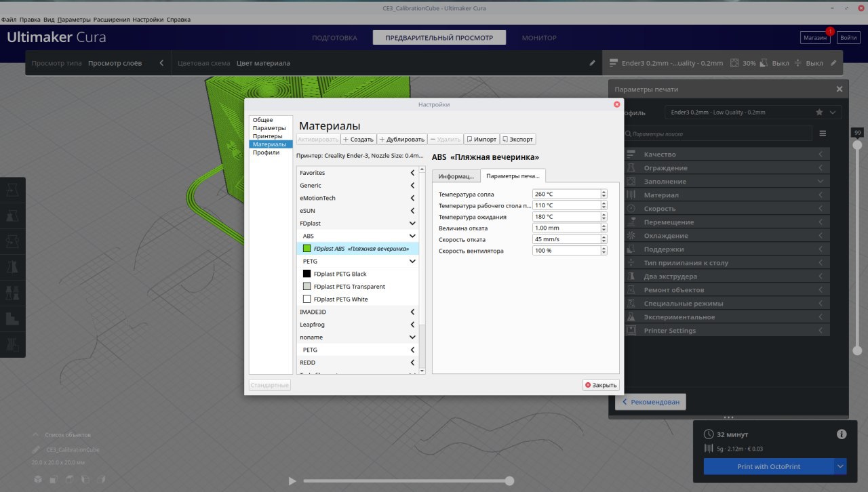Open dropdown arrow next to Print with OctoPrint

841,466
